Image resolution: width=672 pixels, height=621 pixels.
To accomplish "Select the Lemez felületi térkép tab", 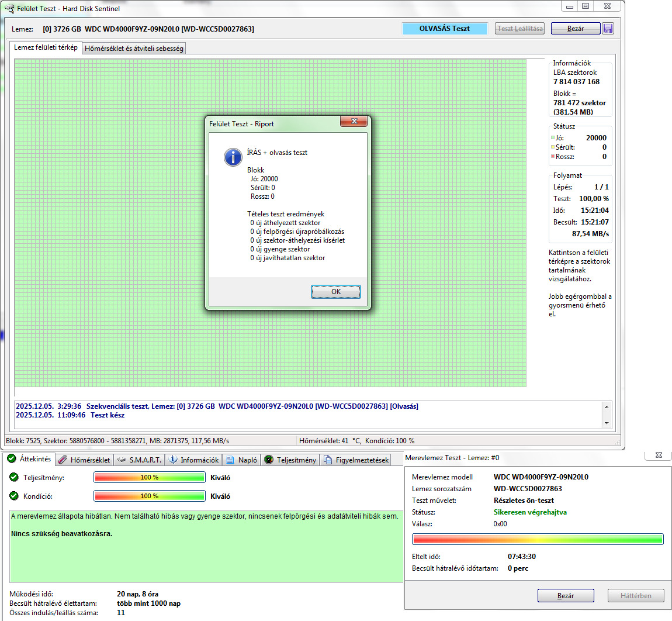I will click(46, 47).
